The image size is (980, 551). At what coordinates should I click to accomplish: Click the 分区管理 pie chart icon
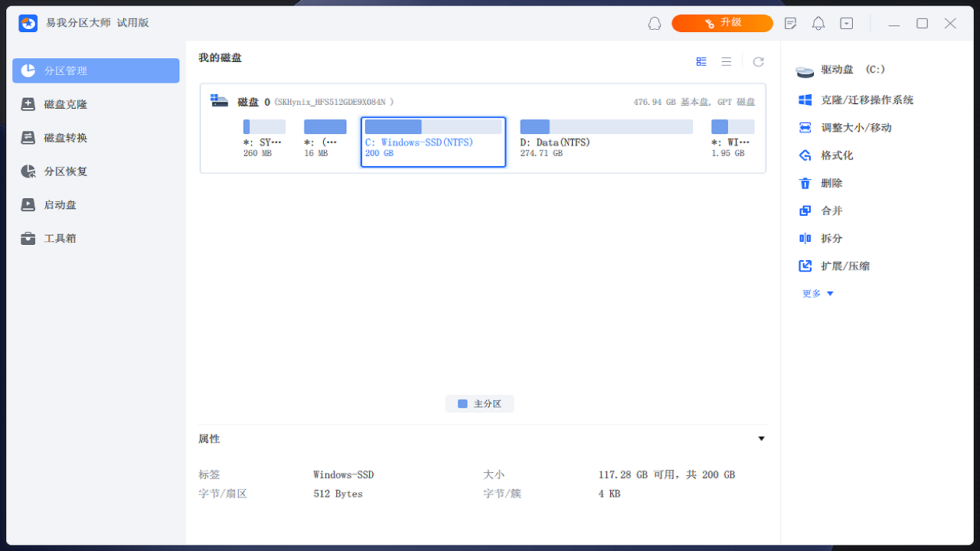click(28, 70)
